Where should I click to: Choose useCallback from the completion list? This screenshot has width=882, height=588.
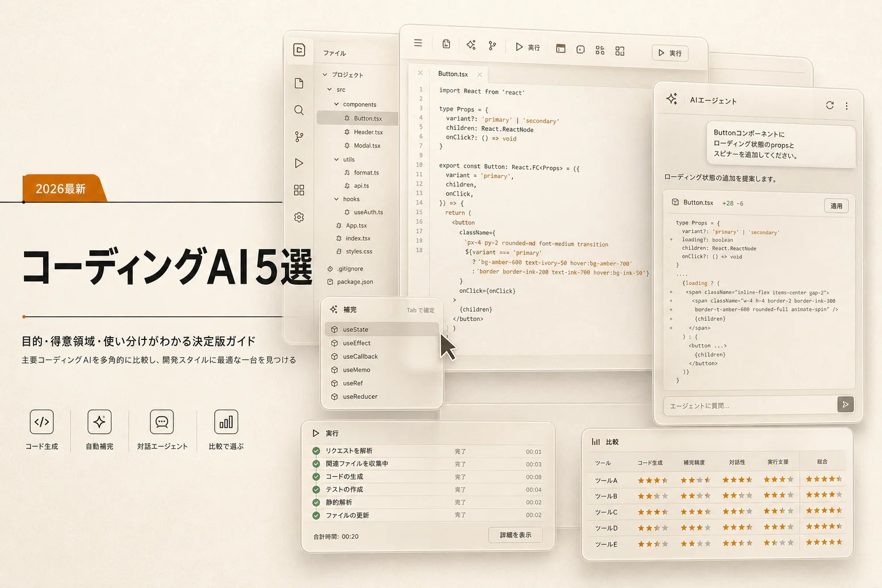coord(382,357)
